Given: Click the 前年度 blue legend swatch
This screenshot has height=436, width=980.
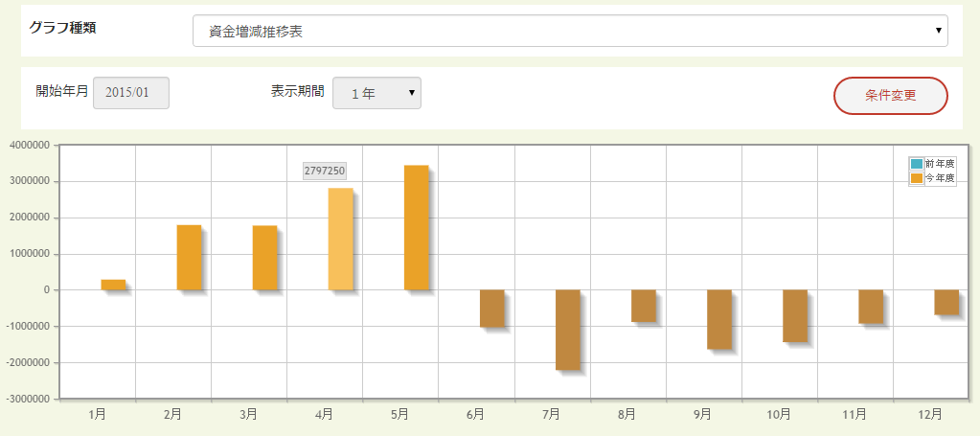Looking at the screenshot, I should coord(917,164).
